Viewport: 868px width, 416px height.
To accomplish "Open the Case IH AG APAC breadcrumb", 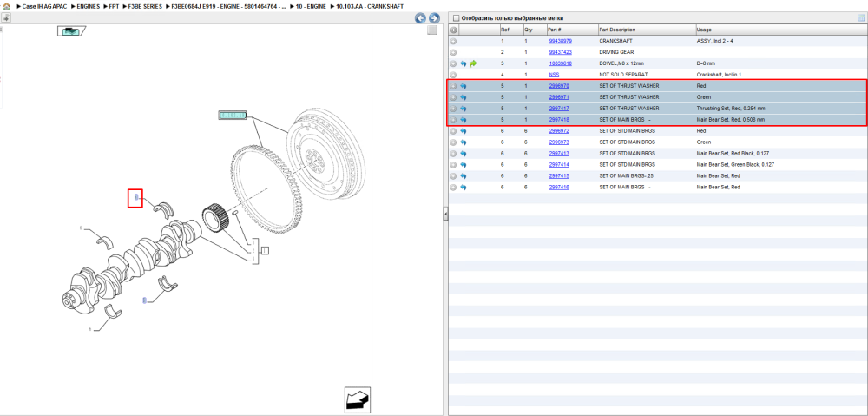I will [44, 6].
